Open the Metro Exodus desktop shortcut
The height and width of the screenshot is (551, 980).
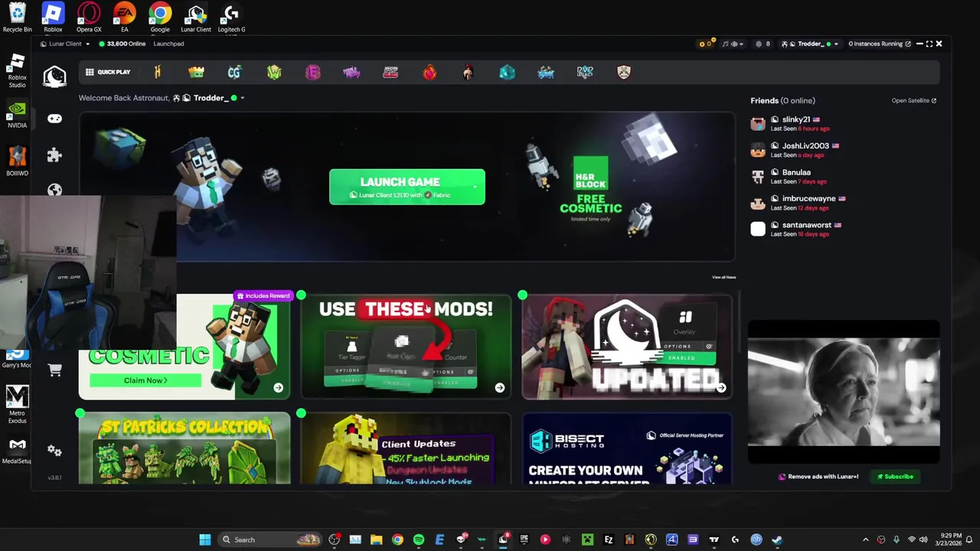click(17, 404)
